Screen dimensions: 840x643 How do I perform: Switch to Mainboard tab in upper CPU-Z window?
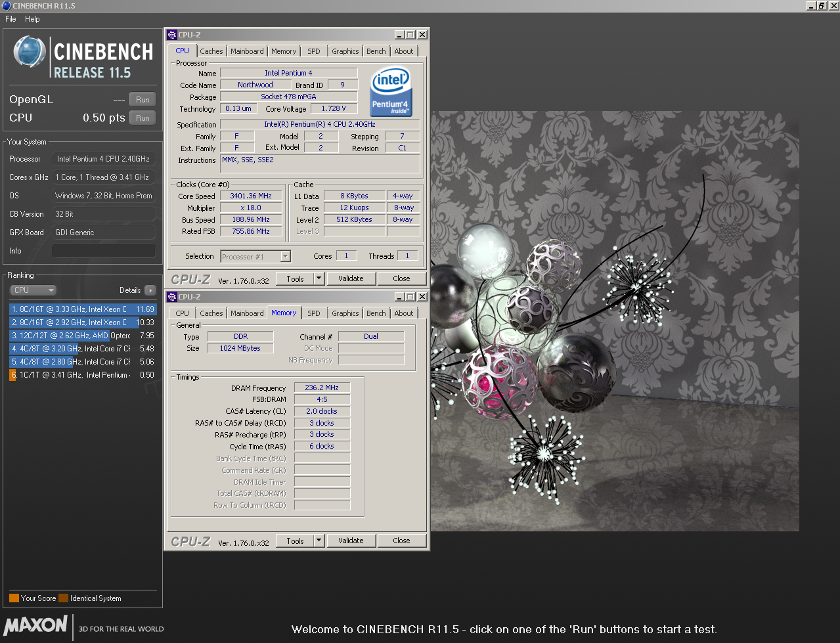pos(247,51)
